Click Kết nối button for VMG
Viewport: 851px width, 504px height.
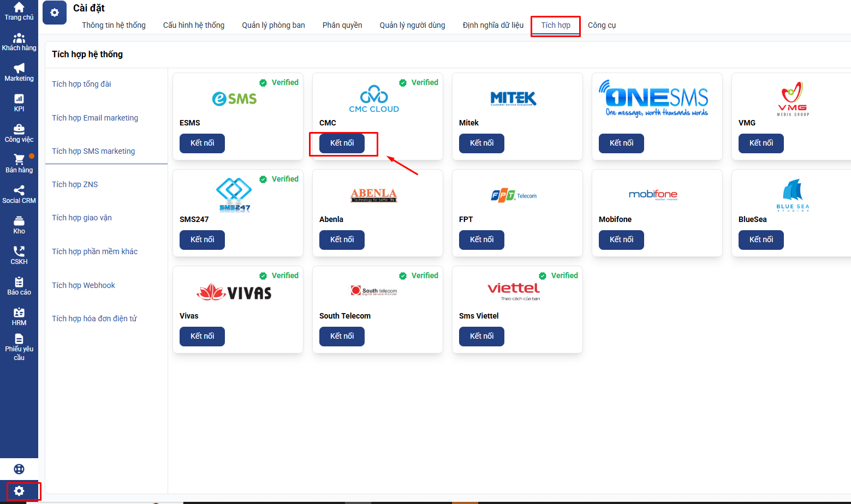761,143
